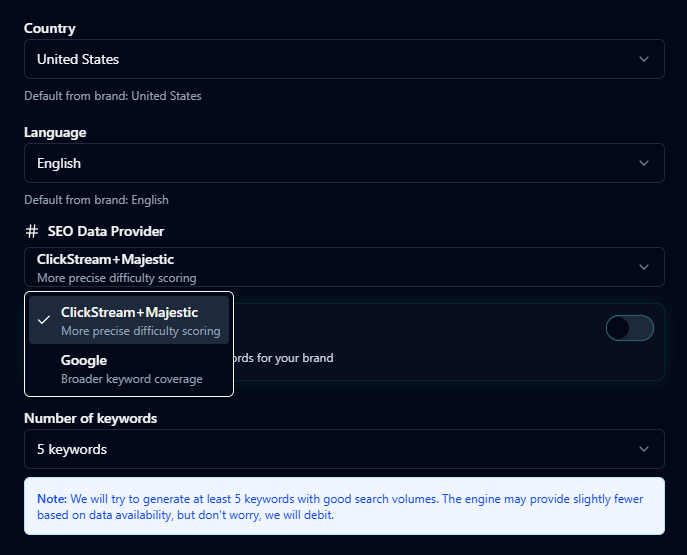Click the chevron in the 5 keywords field
Viewport: 687px width, 555px height.
[x=644, y=449]
